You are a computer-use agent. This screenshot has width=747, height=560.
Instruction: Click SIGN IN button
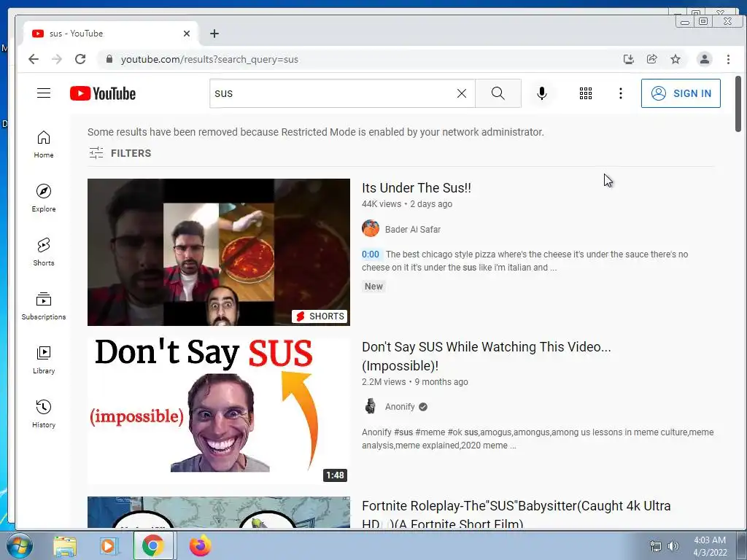point(681,93)
